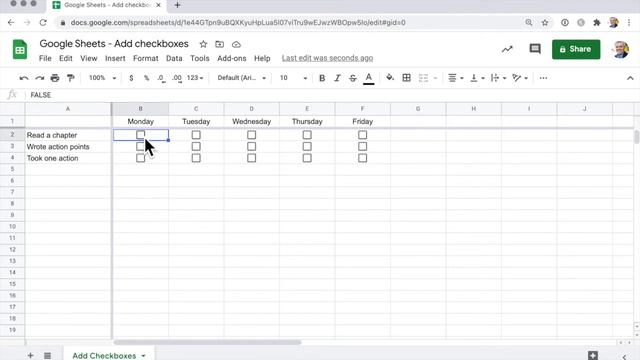
Task: Open the all sheets list icon
Action: click(x=47, y=356)
